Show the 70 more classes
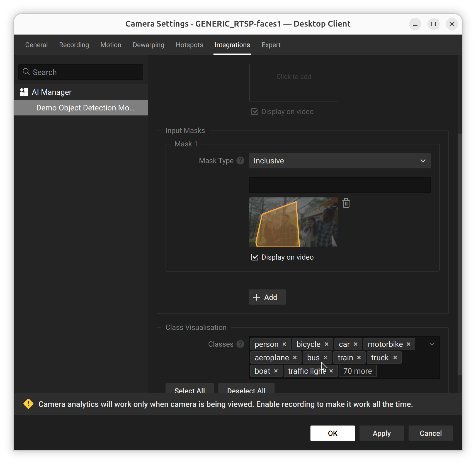 358,371
